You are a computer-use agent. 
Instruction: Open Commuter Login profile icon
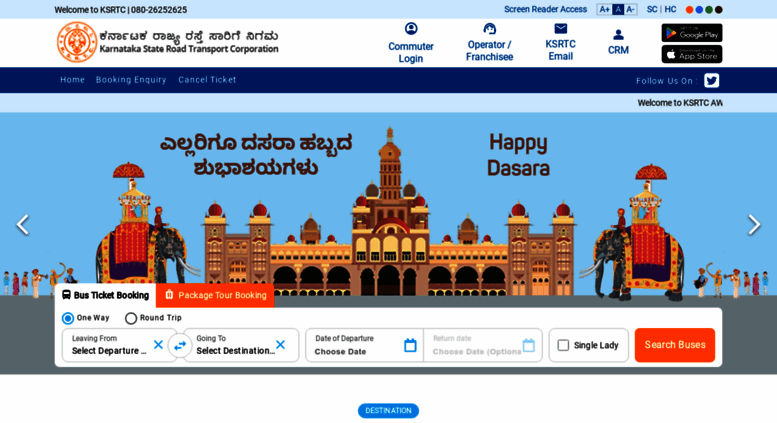(x=411, y=29)
